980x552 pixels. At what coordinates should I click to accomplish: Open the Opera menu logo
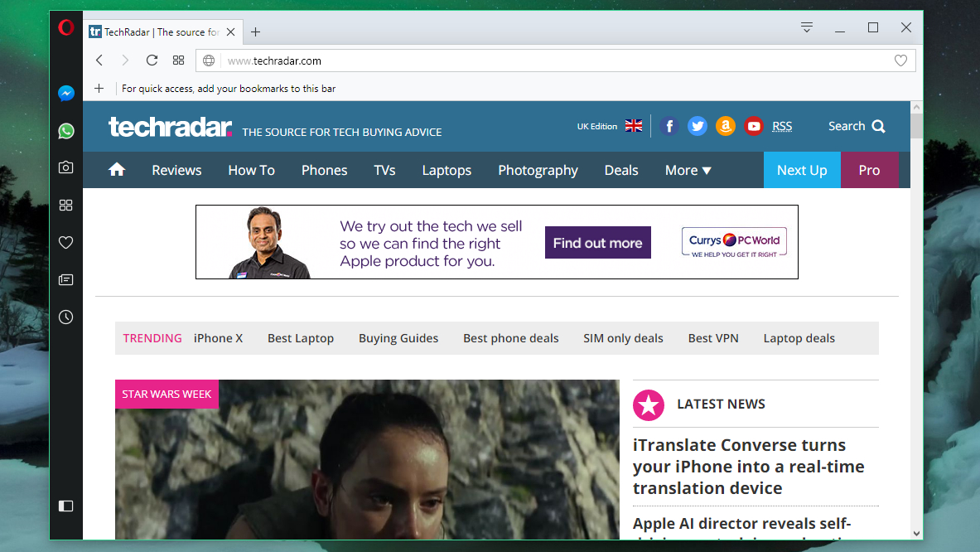click(x=65, y=27)
